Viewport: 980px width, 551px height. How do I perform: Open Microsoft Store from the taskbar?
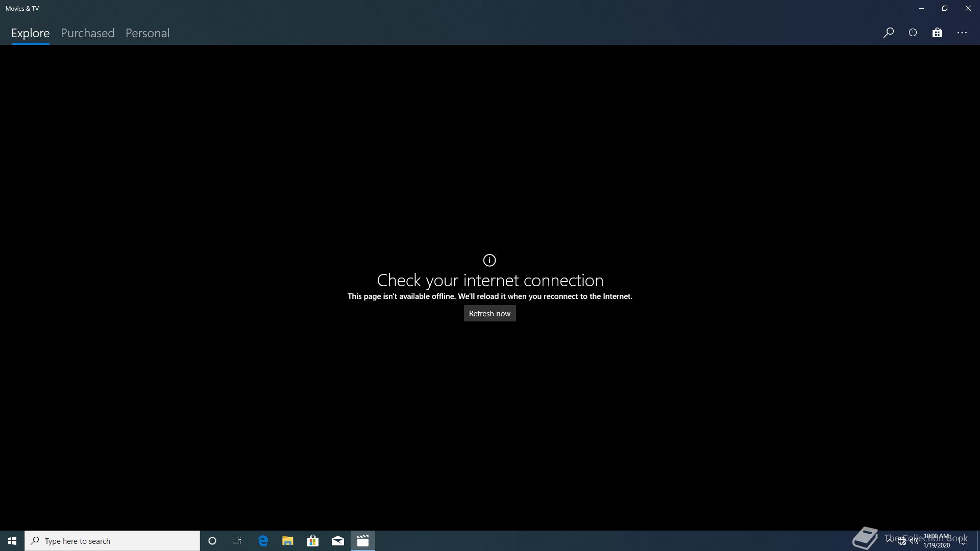pos(313,541)
